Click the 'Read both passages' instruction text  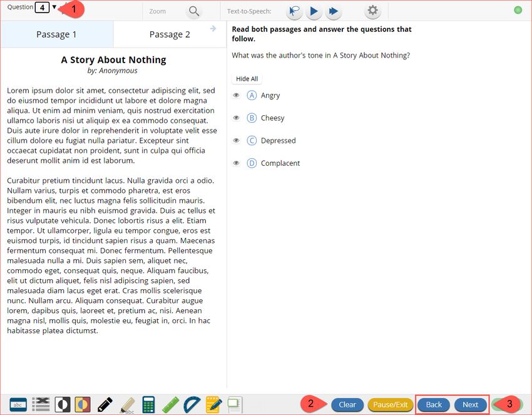coord(322,34)
